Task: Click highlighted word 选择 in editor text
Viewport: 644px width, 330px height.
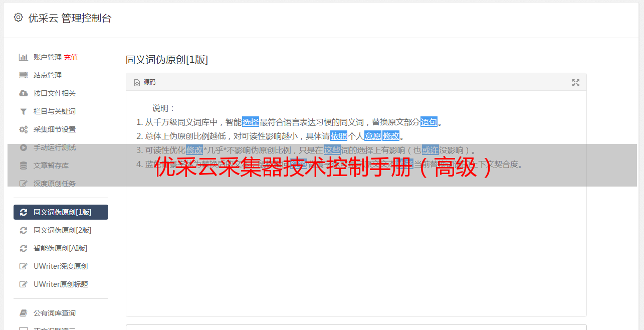Action: (251, 122)
